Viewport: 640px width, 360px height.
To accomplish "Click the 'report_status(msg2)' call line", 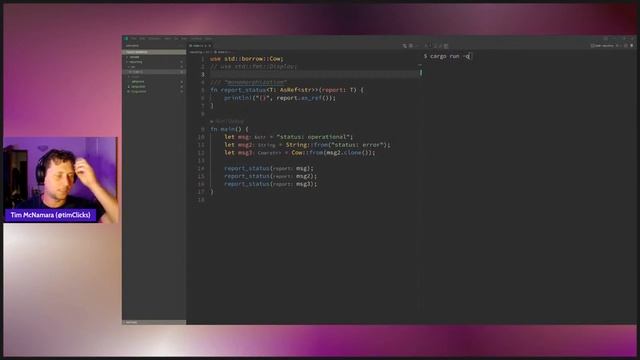I will [x=270, y=176].
